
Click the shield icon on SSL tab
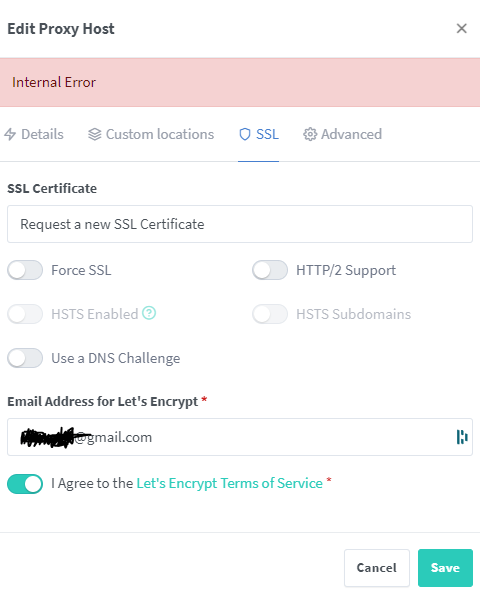[245, 134]
